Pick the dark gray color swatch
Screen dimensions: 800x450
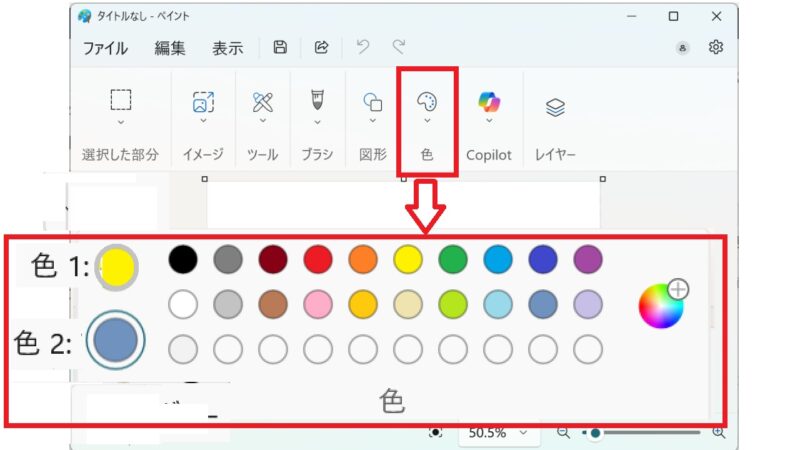click(228, 259)
